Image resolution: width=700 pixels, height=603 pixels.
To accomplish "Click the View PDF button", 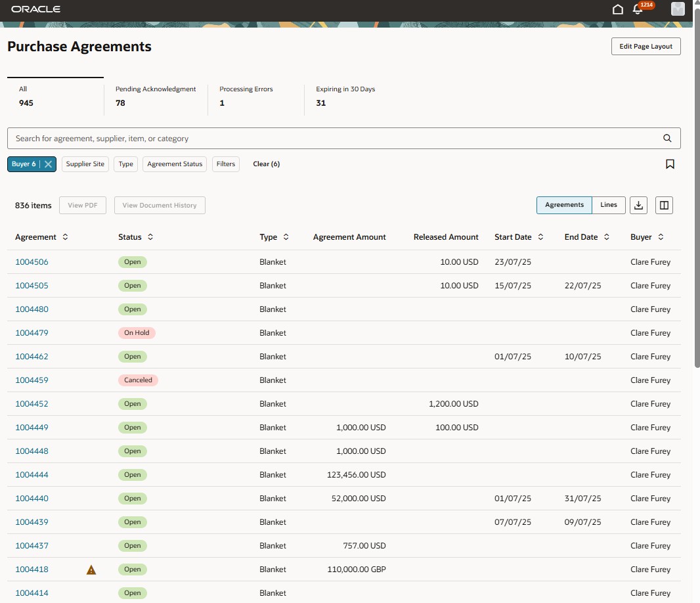I will [x=83, y=206].
